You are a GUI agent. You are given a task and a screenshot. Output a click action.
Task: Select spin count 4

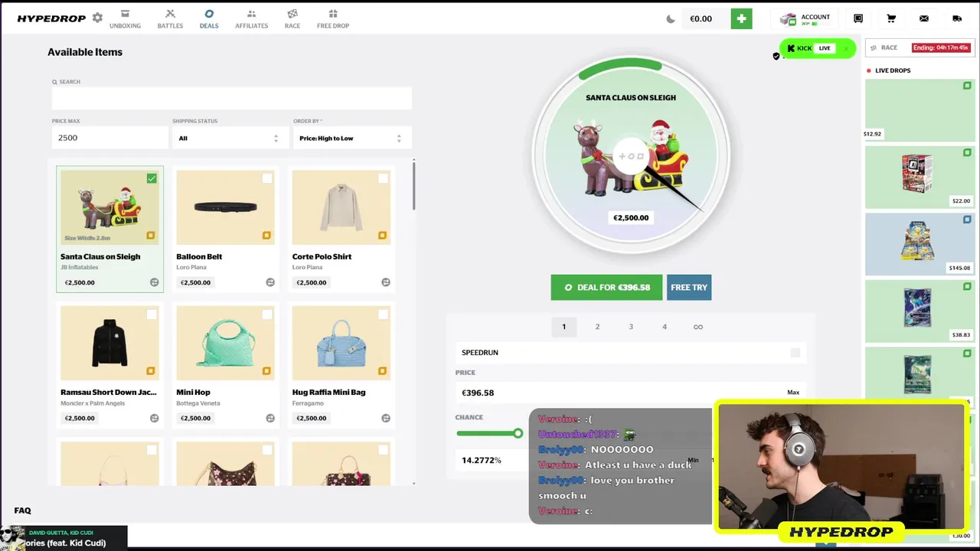click(665, 327)
